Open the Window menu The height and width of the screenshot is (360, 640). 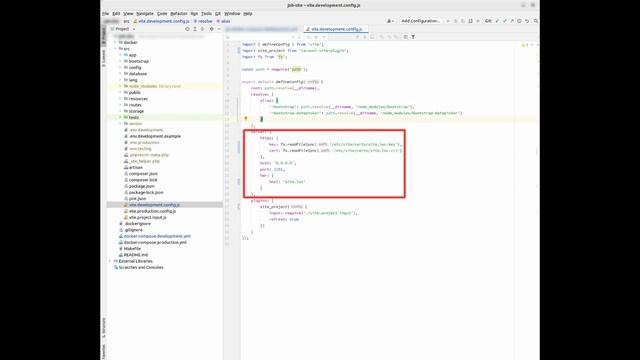(232, 13)
